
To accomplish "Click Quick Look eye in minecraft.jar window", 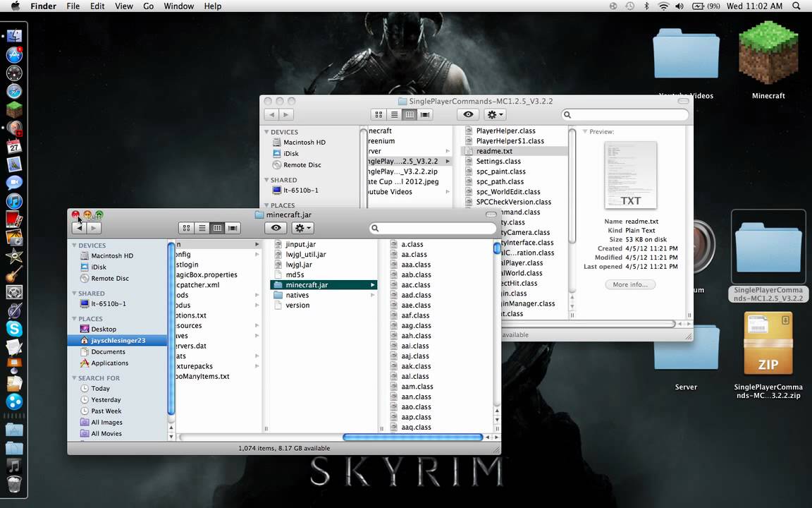I will pyautogui.click(x=276, y=228).
